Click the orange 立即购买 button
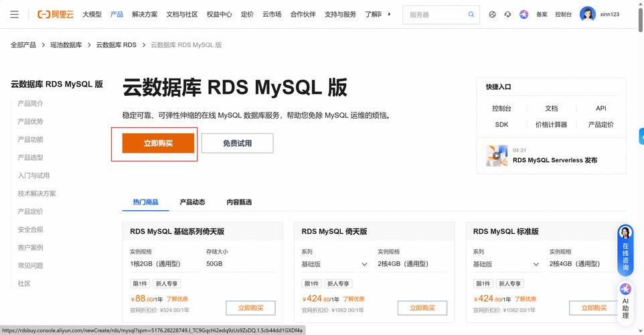Screen dimensions: 644x335 (158, 143)
